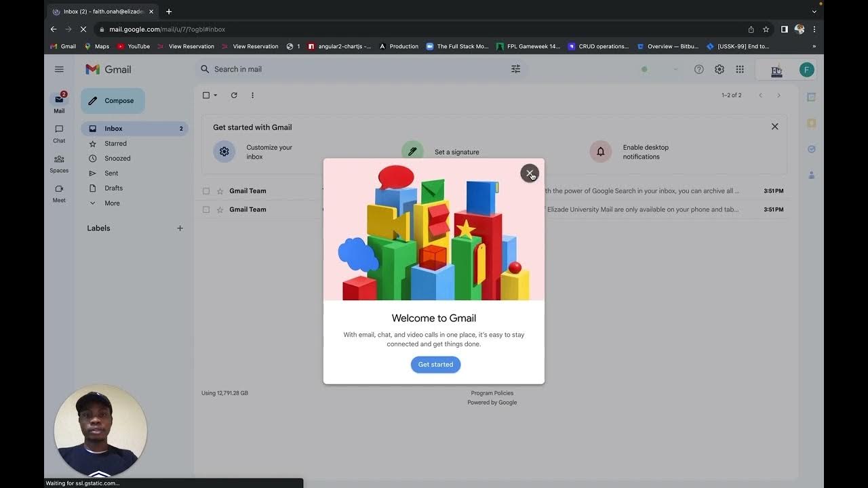Go to older messages arrow
868x488 pixels.
pyautogui.click(x=778, y=96)
